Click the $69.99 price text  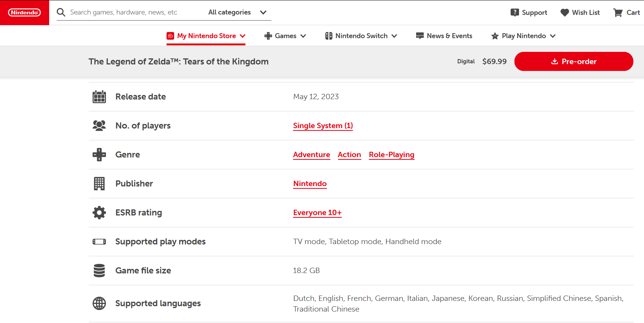pyautogui.click(x=494, y=61)
